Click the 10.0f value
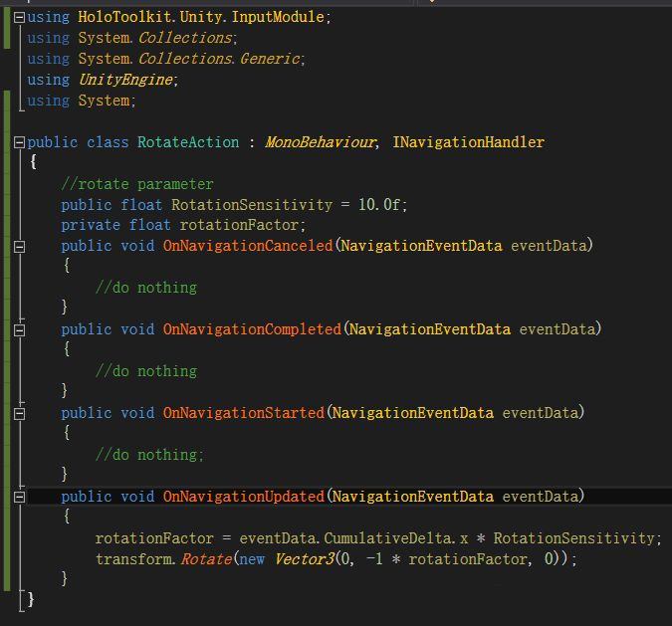This screenshot has height=626, width=672. (x=379, y=205)
